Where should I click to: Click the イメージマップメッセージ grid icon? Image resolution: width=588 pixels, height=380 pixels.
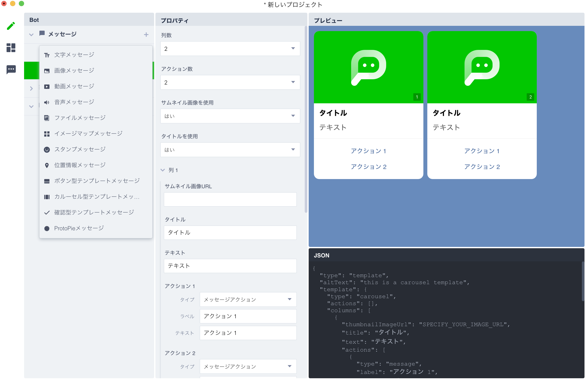47,134
